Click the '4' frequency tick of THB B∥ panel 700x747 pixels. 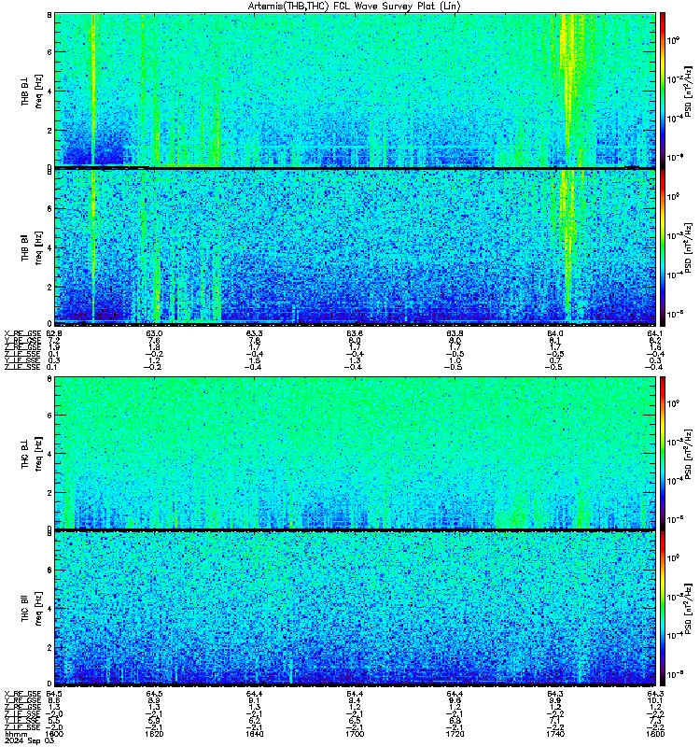click(49, 248)
